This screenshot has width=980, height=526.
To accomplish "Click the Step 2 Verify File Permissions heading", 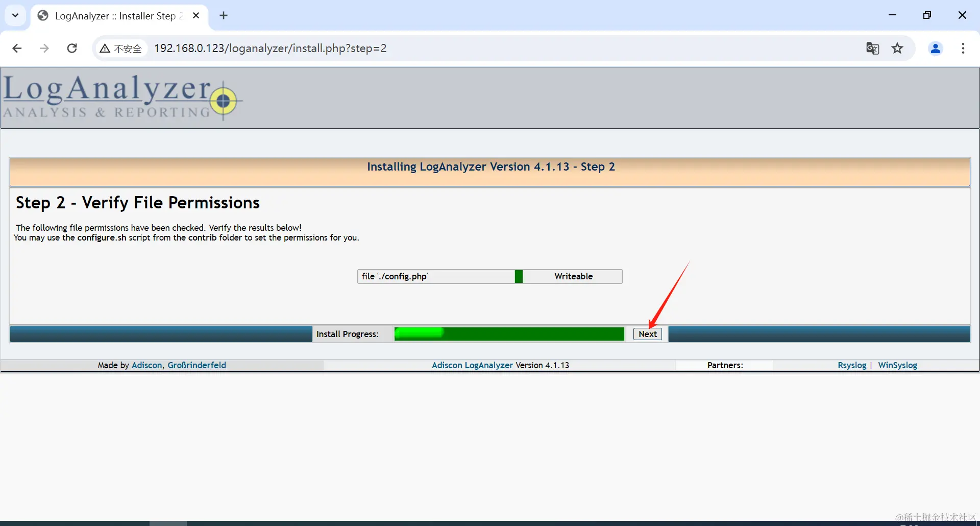I will point(138,203).
